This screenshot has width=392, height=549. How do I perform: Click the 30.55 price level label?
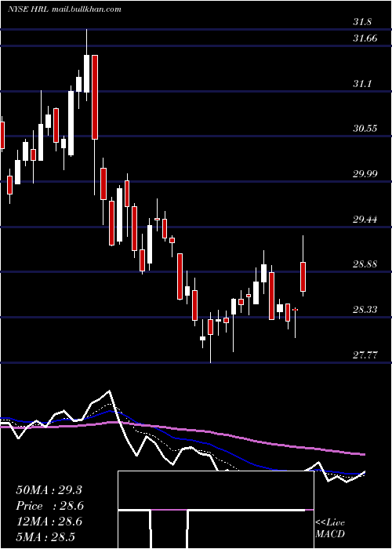point(365,128)
